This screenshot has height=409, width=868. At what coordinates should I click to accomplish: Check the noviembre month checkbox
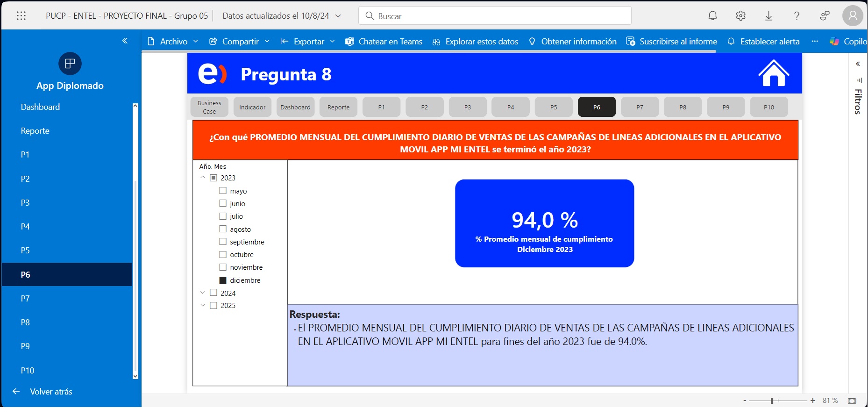(223, 267)
